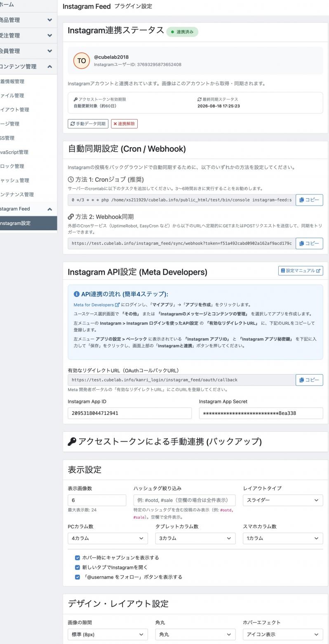The height and width of the screenshot is (644, 329).
Task: Open メンテナンス管理 in the sidebar
Action: click(x=28, y=194)
